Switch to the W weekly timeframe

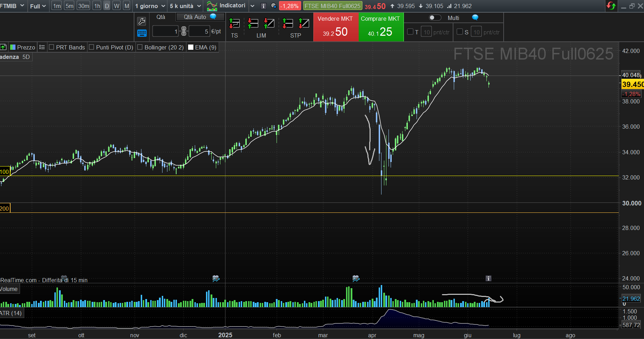117,6
